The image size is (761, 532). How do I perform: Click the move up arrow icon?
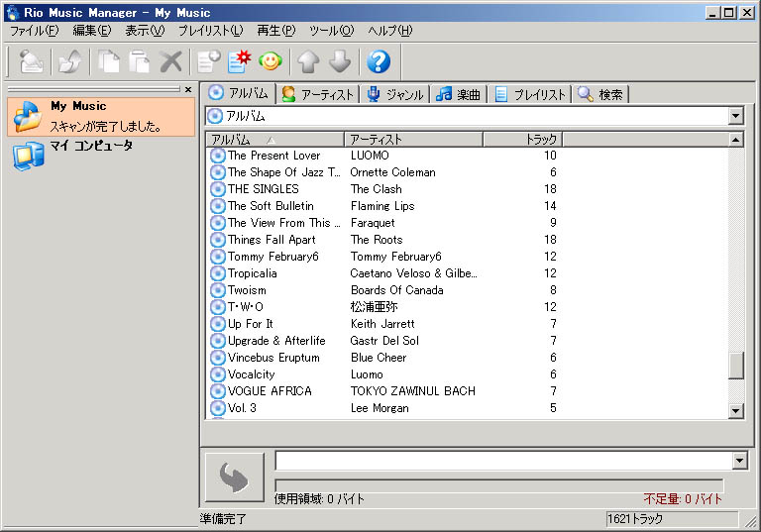pyautogui.click(x=309, y=61)
